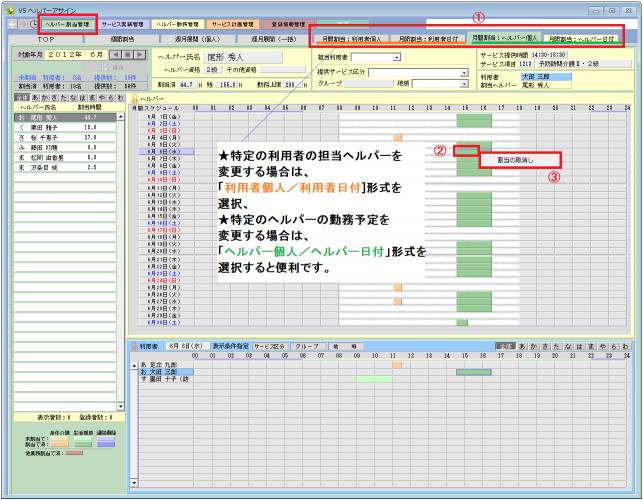
Task: Open the ヘルパー割当管理 tab
Action: coord(69,22)
